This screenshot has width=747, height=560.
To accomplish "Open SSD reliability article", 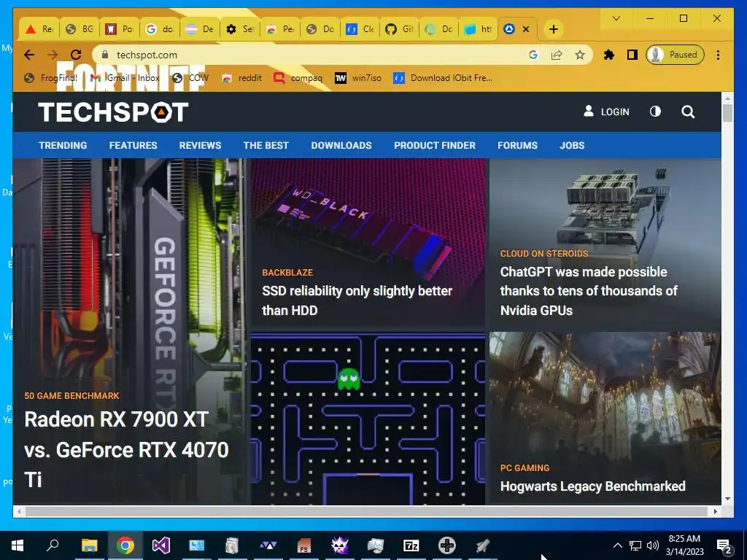I will point(357,300).
